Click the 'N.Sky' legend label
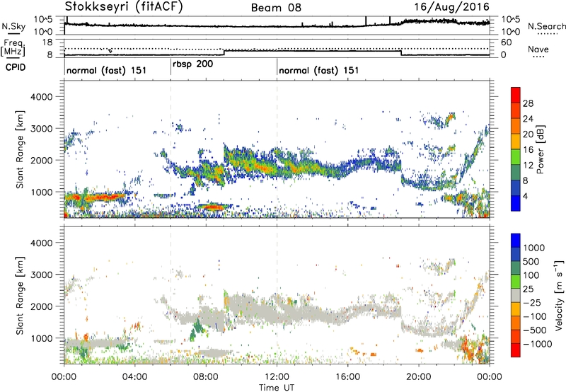 coord(13,26)
